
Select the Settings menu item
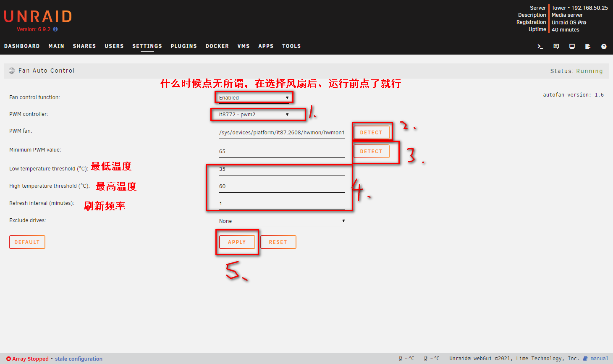point(147,46)
